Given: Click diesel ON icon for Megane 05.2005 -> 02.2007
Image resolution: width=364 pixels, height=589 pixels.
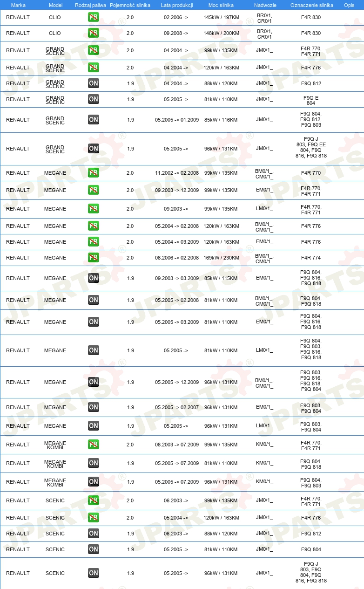Looking at the screenshot, I should 93,407.
